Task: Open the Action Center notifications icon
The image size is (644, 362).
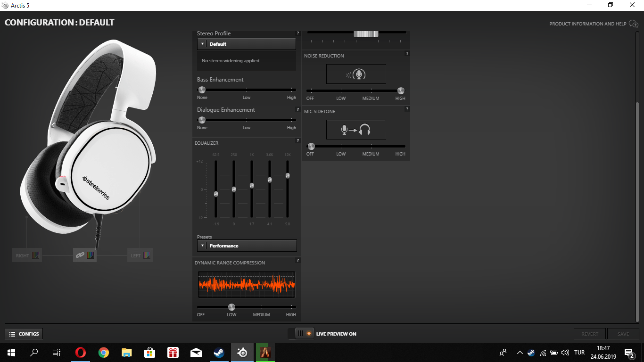Action: [629, 353]
